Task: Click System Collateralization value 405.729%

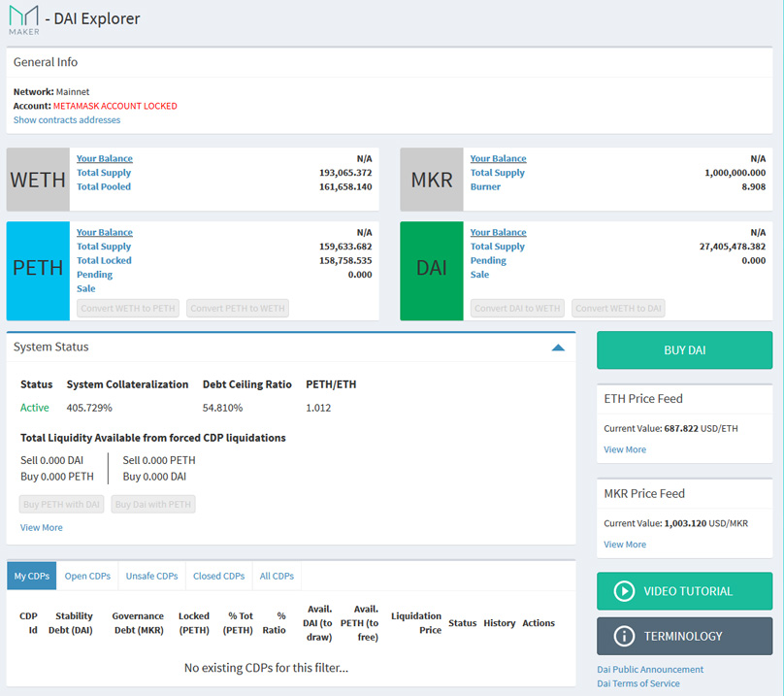Action: (x=89, y=408)
